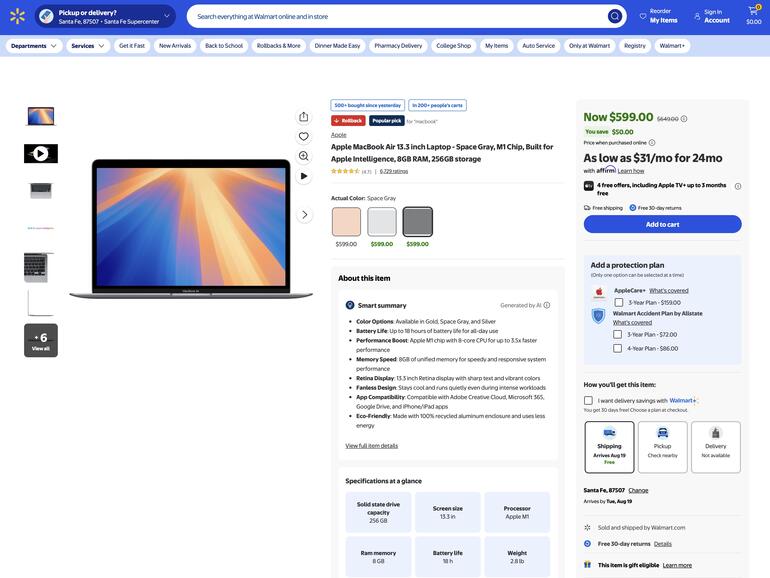Enable delivery savings with Walmart+ checkbox
The image size is (770, 578).
click(x=588, y=401)
